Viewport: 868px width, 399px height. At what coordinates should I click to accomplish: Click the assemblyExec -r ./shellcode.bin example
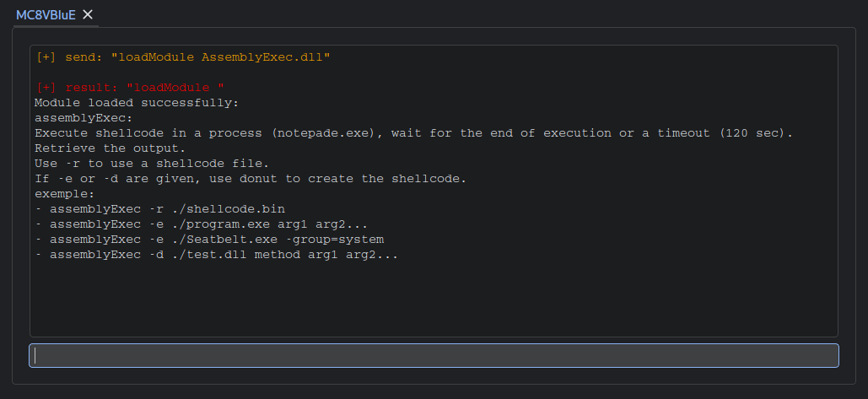click(x=160, y=209)
